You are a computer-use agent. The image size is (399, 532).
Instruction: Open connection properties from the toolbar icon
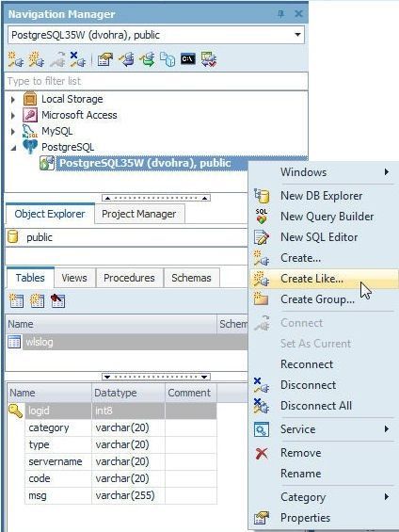105,59
